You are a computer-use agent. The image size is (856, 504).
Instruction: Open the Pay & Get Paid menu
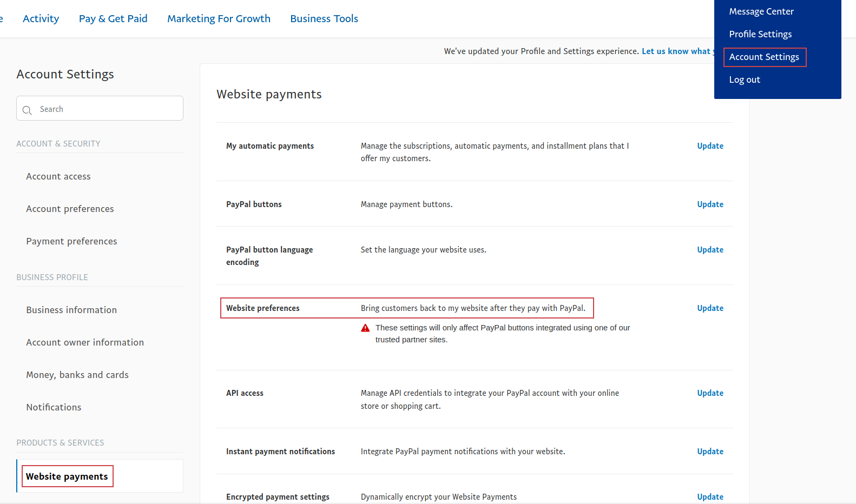[113, 18]
